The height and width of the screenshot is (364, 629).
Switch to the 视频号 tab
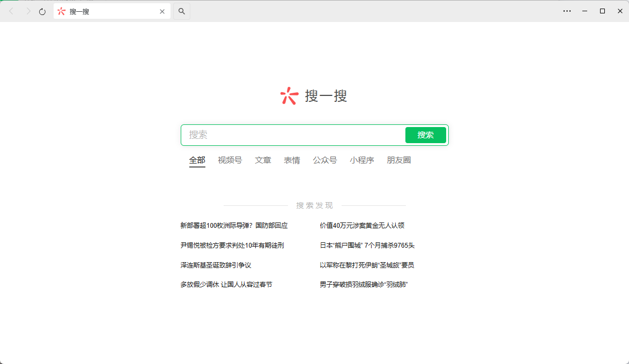(230, 160)
